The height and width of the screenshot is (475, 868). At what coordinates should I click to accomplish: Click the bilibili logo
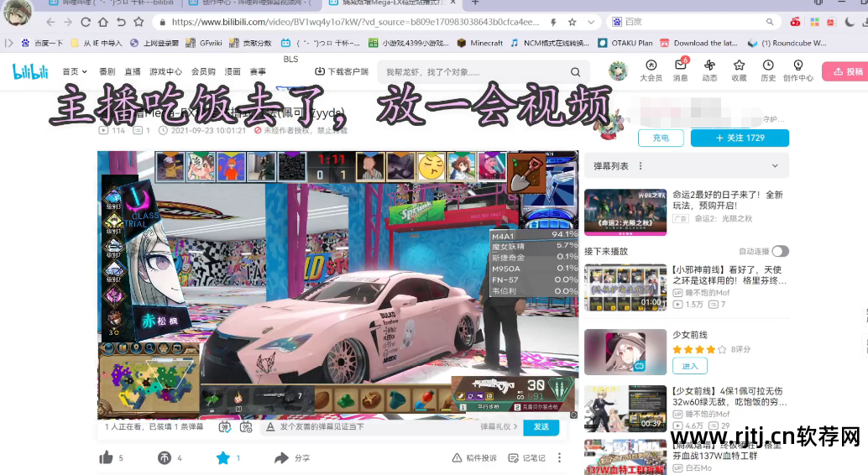30,71
